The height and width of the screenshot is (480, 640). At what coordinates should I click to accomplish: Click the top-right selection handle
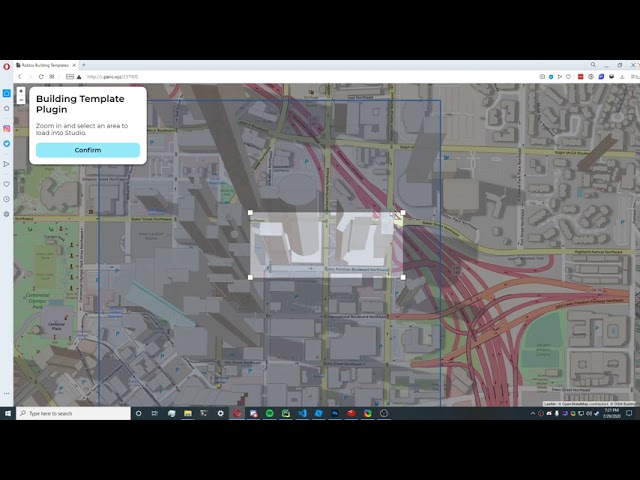pyautogui.click(x=403, y=213)
